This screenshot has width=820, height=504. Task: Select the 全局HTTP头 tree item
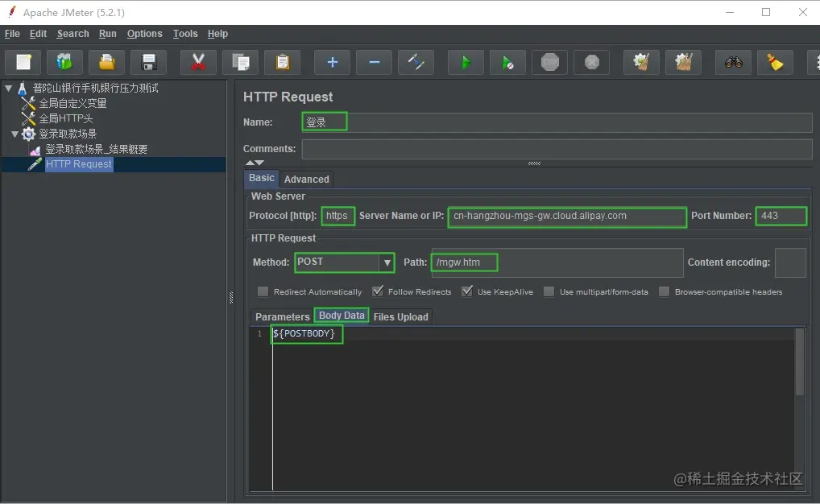click(x=66, y=118)
